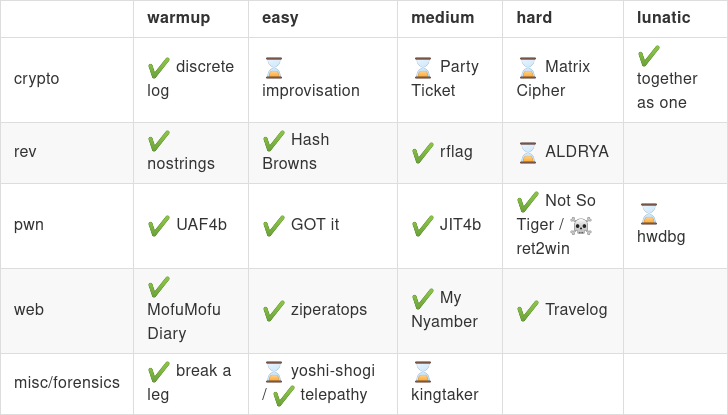The image size is (728, 415).
Task: Click the hourglass icon above hwdbg
Action: 649,214
